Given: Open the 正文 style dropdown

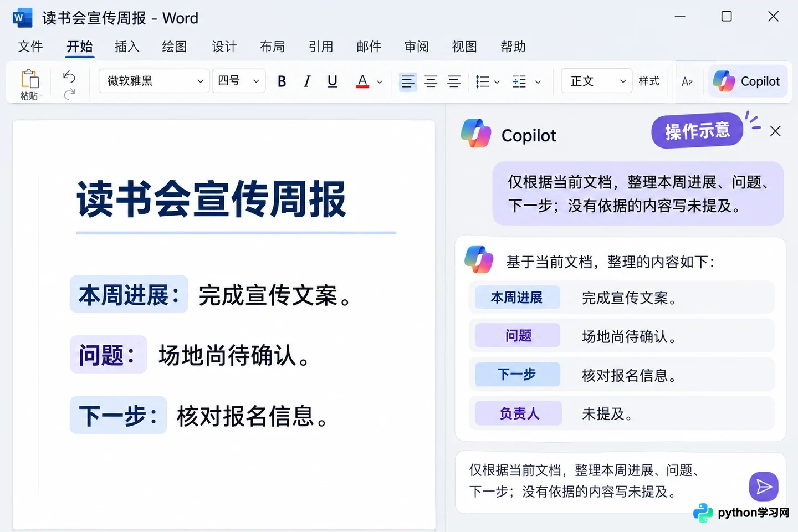Looking at the screenshot, I should (x=596, y=81).
